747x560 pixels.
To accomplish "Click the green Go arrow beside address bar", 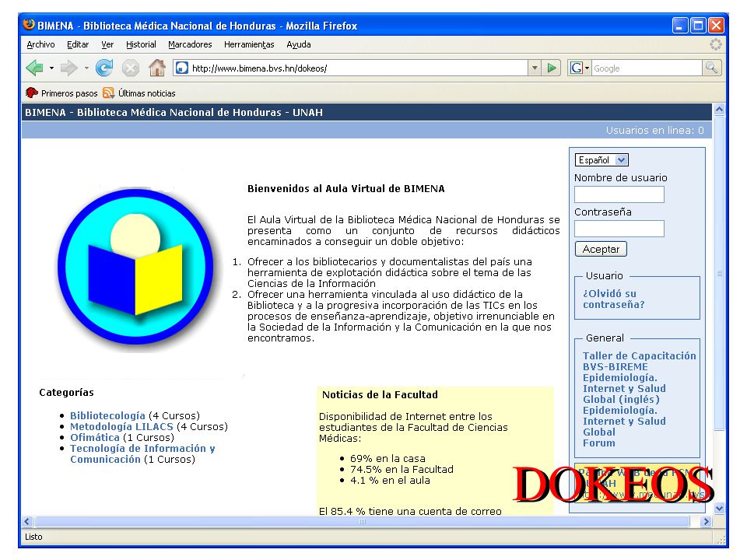I will pos(552,68).
